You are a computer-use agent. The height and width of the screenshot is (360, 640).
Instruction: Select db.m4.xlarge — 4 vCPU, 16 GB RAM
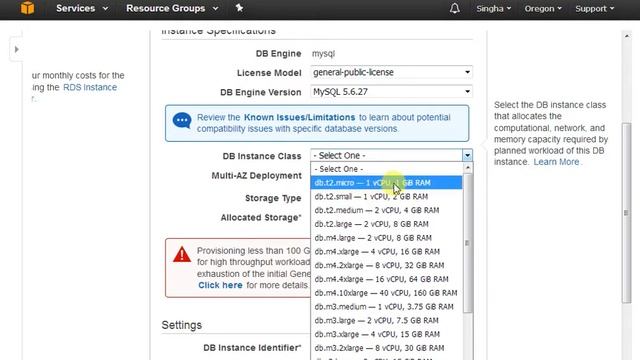tap(387, 251)
